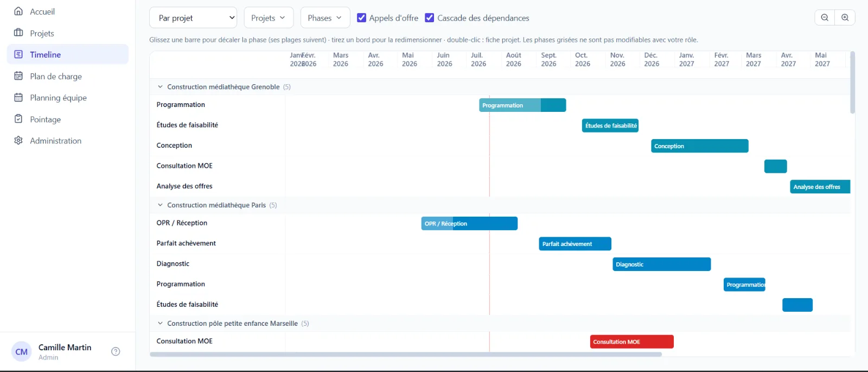868x372 pixels.
Task: Click the Timeline icon in sidebar
Action: point(18,54)
